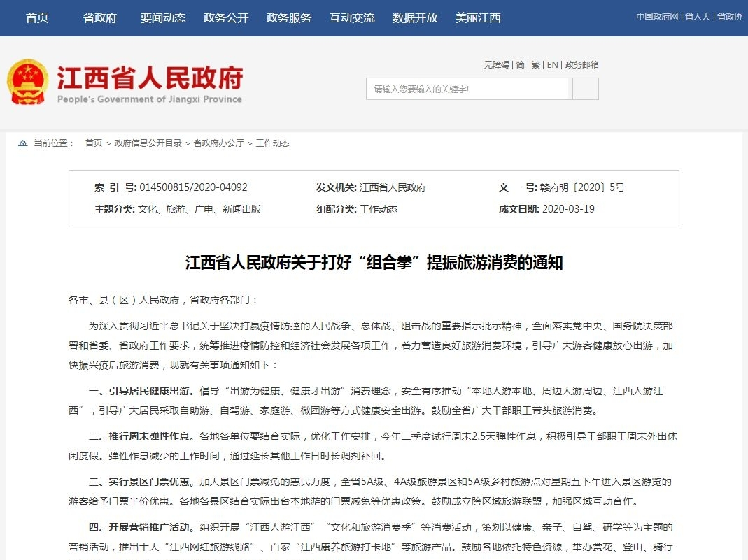Click the home icon beside 当前位置
748x560 pixels.
click(x=23, y=143)
